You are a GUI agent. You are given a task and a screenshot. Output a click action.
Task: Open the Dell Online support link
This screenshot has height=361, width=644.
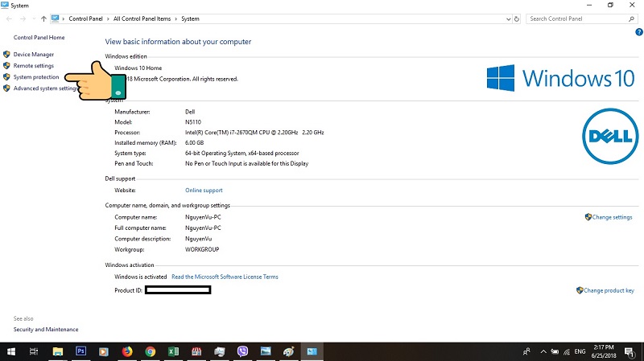tap(204, 191)
